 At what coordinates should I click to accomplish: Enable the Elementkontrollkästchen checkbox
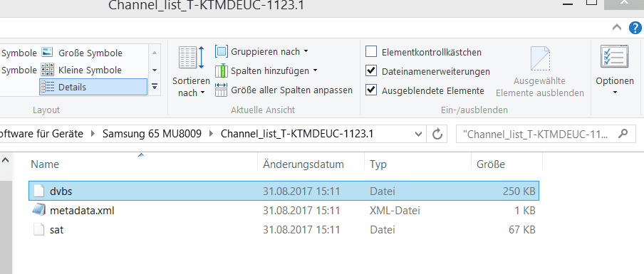(x=371, y=52)
